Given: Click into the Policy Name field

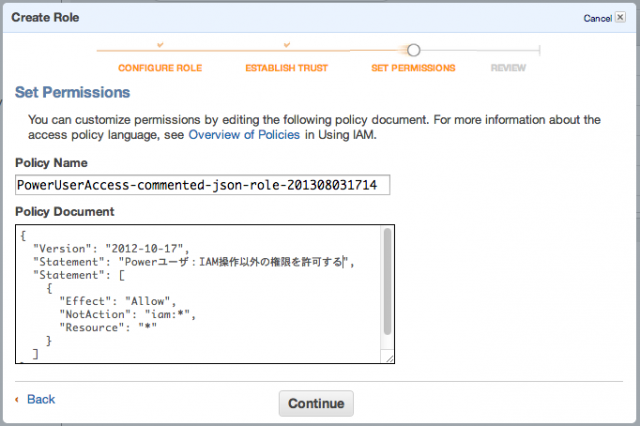Looking at the screenshot, I should (x=202, y=185).
